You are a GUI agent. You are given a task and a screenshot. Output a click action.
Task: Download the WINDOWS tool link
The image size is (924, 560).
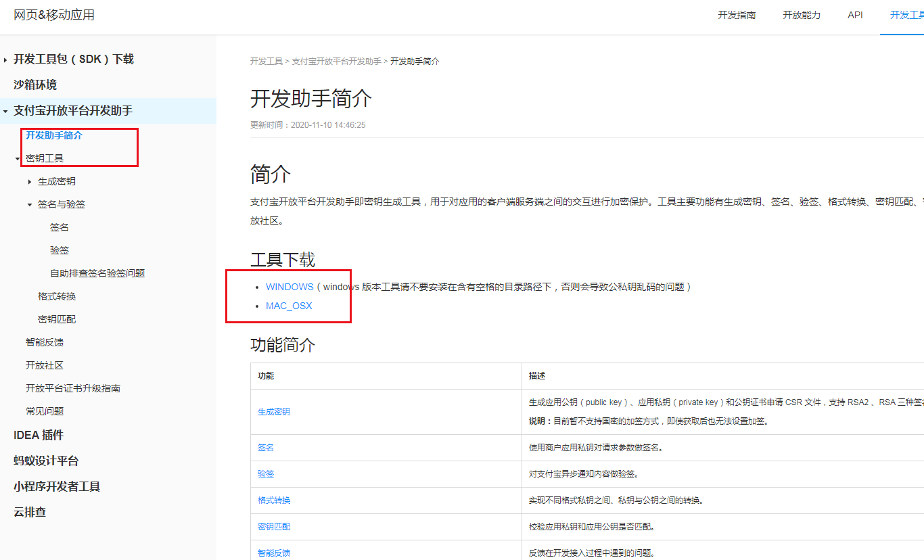290,287
